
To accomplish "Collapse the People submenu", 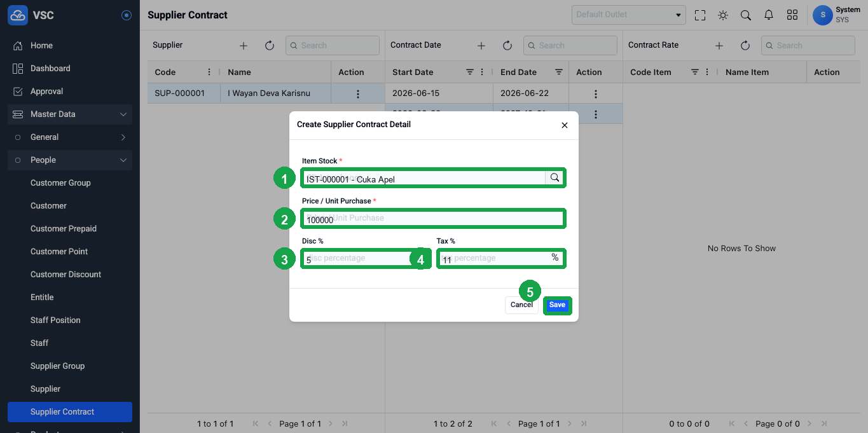I will (x=70, y=160).
